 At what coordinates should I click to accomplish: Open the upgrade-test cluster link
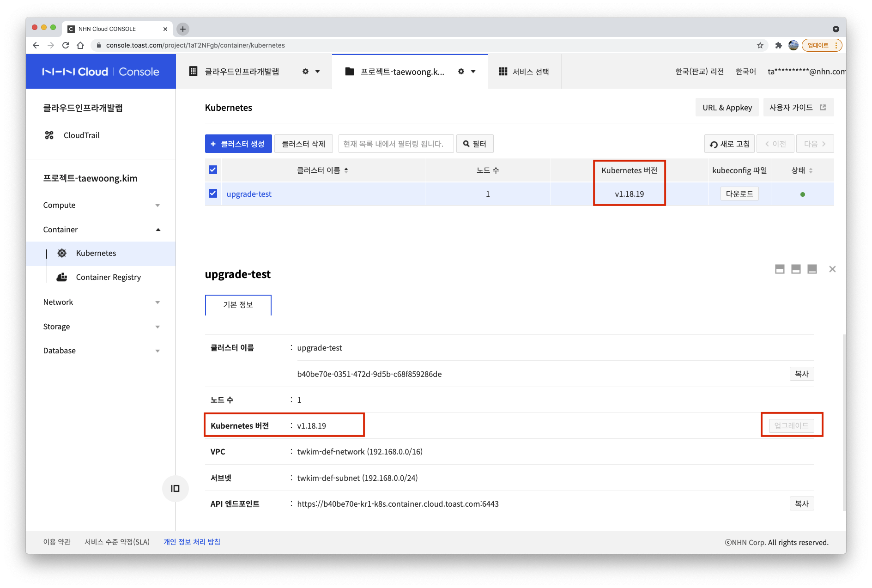click(x=249, y=194)
